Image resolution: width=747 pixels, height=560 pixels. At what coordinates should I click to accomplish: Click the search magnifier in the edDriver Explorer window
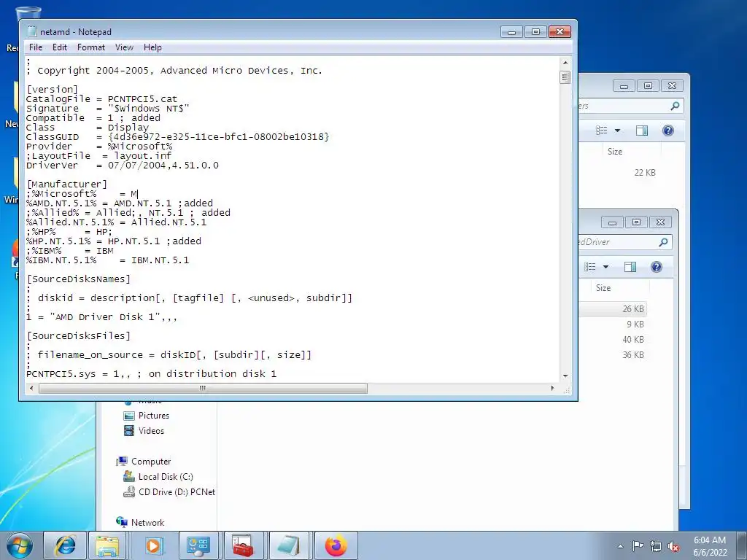pyautogui.click(x=663, y=242)
